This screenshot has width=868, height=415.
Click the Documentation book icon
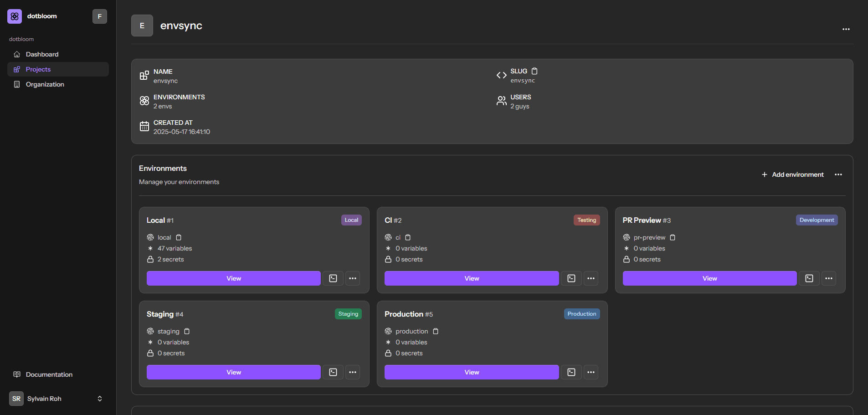click(x=17, y=374)
